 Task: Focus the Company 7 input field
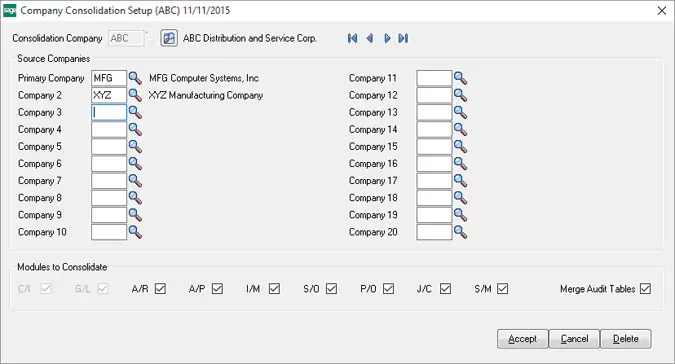[x=109, y=181]
